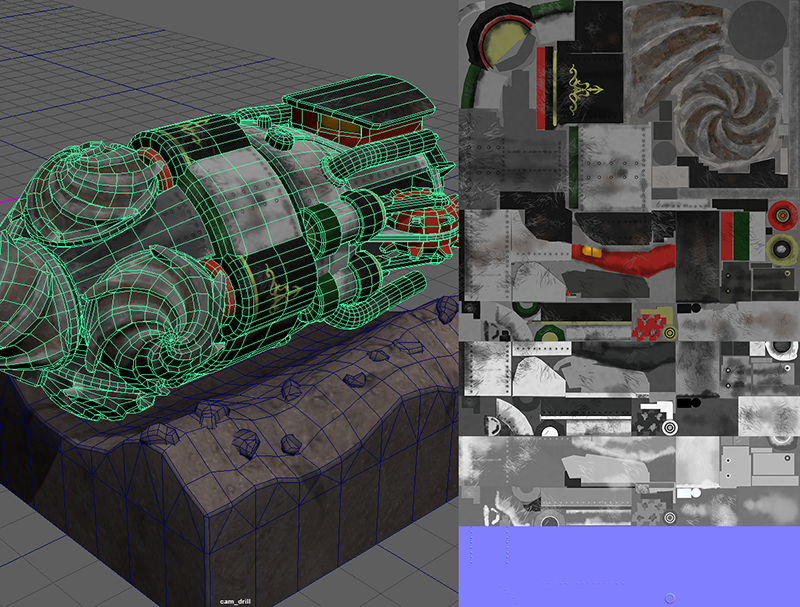
Task: Open the lightest grayscale texture map
Action: coord(629,481)
